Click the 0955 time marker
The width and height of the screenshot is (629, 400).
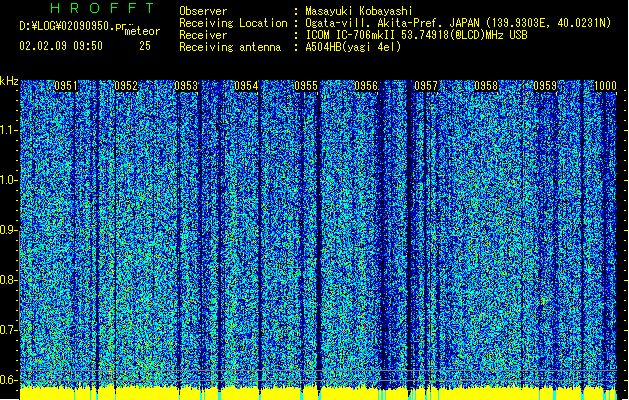[306, 86]
